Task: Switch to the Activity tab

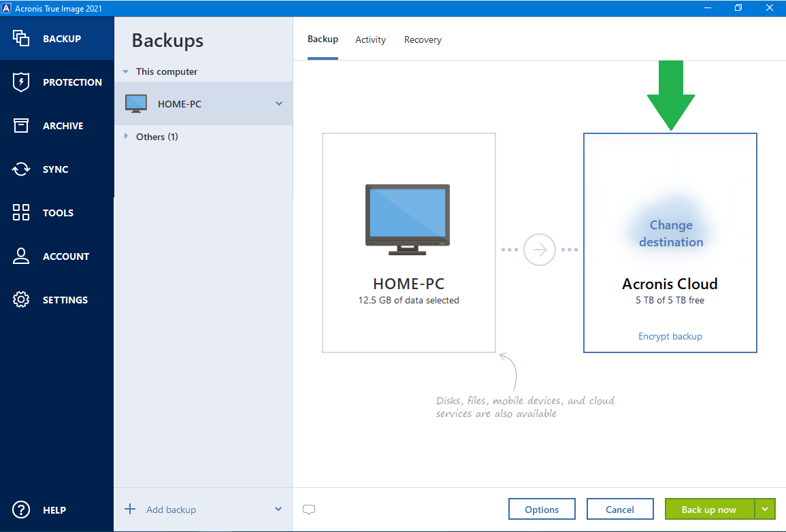Action: pyautogui.click(x=370, y=39)
